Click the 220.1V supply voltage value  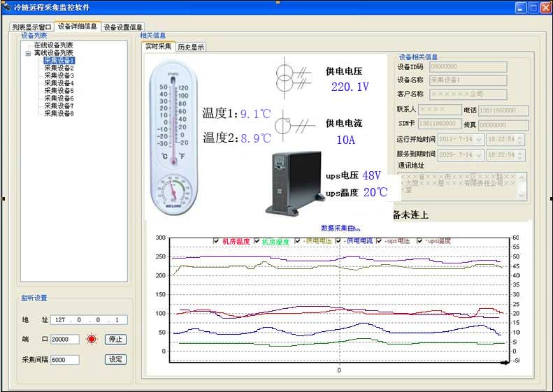coord(350,87)
